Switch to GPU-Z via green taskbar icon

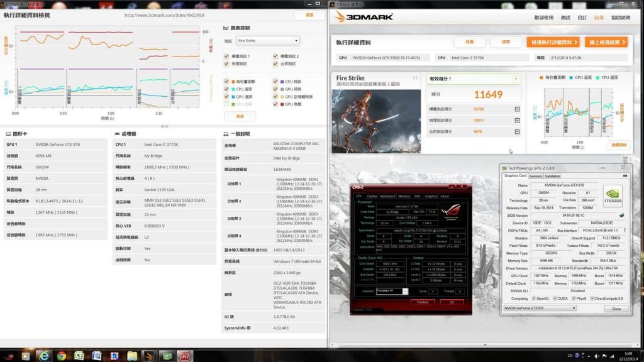coord(167,356)
